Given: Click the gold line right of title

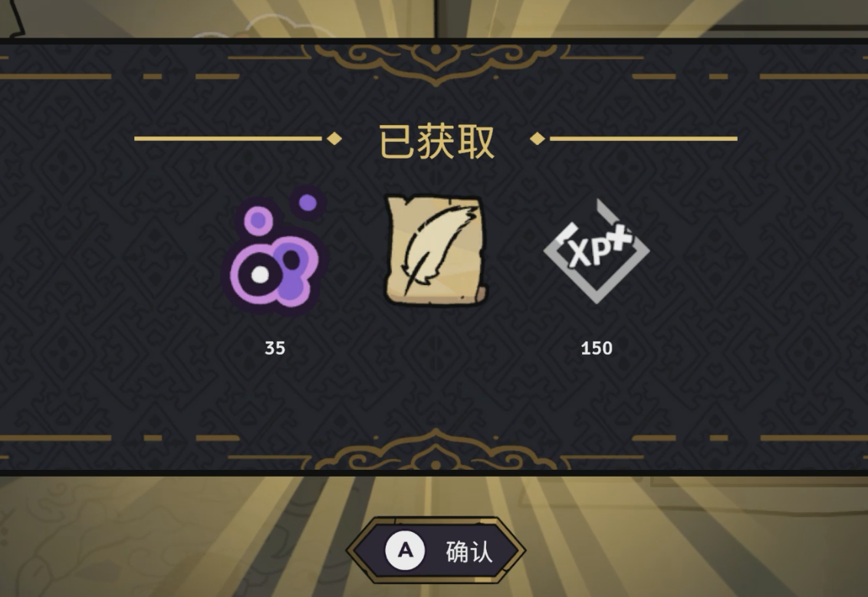Looking at the screenshot, I should point(643,138).
